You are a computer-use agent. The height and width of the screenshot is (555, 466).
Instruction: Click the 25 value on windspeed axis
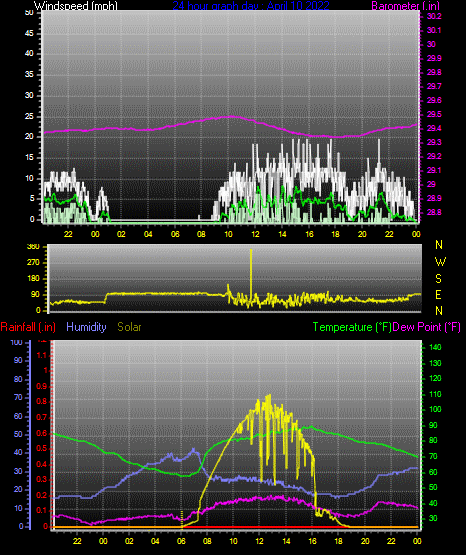(29, 116)
